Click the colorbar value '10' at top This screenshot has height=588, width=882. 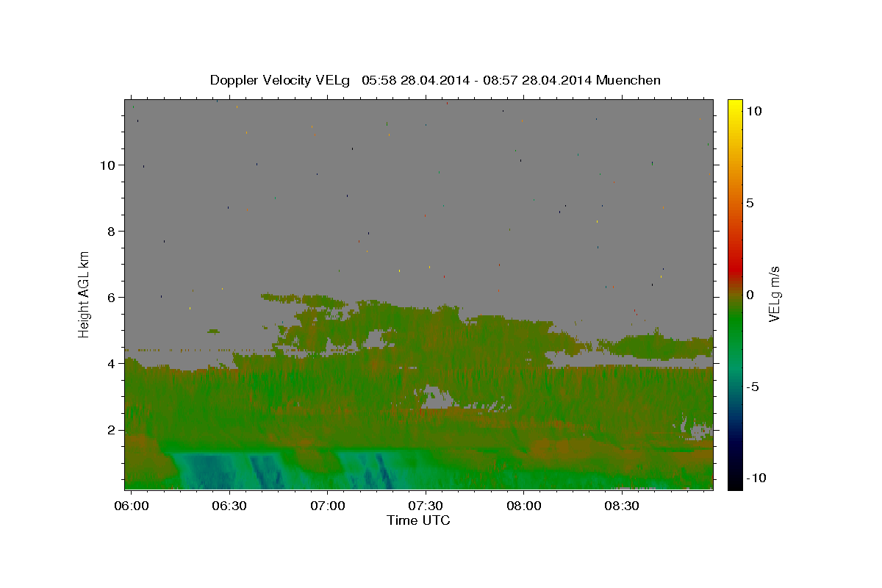753,110
